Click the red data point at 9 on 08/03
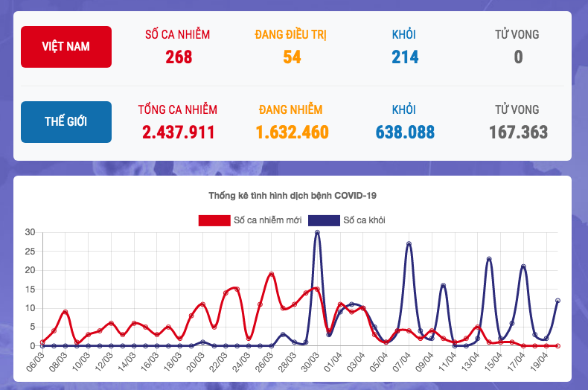 point(65,312)
